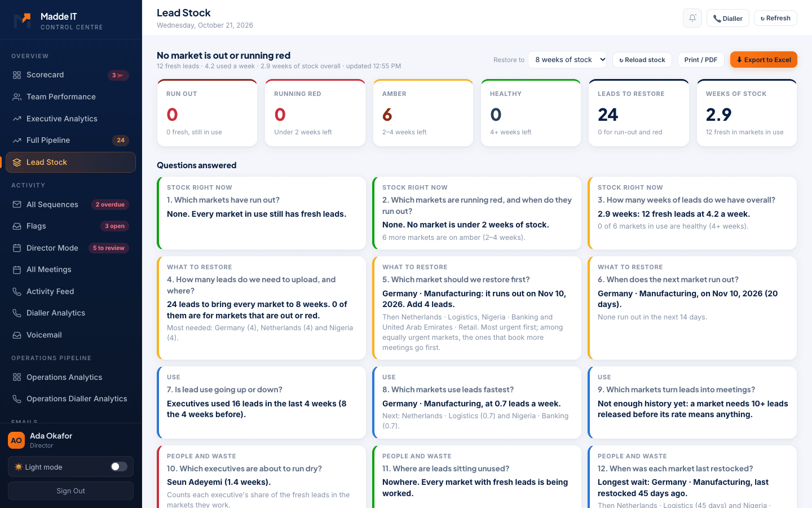Click the 5 to review badge
The height and width of the screenshot is (508, 812).
(x=109, y=248)
